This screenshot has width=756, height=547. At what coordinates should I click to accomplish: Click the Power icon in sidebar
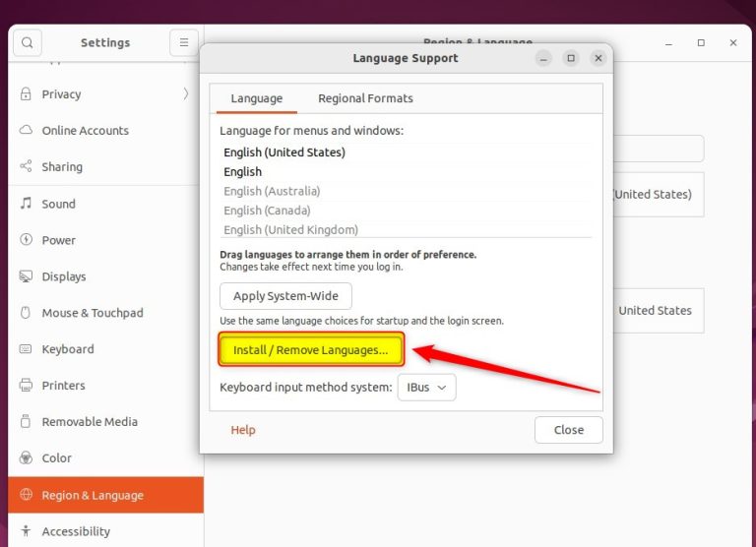click(26, 239)
